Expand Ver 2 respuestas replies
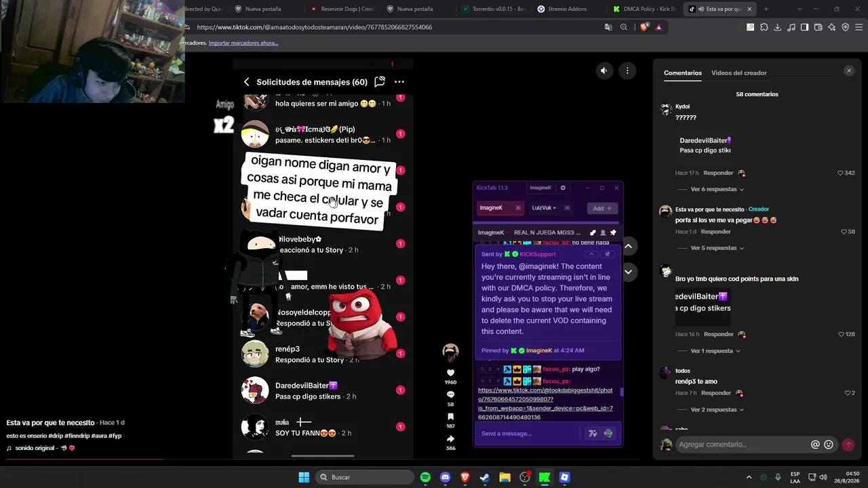 [x=717, y=410]
